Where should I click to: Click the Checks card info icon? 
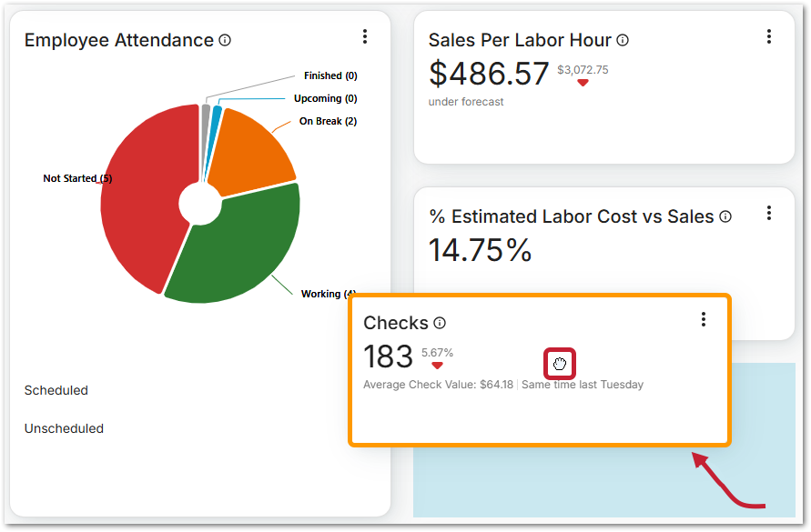click(440, 323)
